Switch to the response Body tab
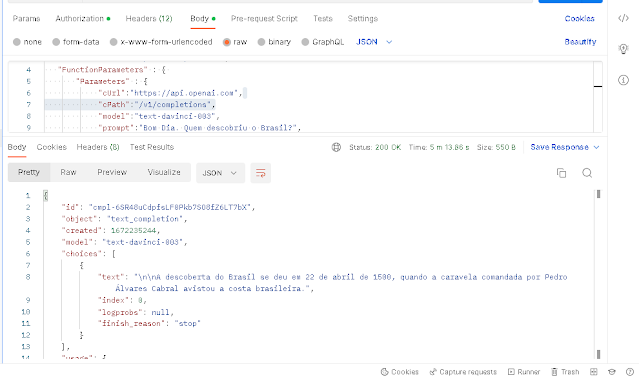This screenshot has width=639, height=386. click(x=17, y=147)
